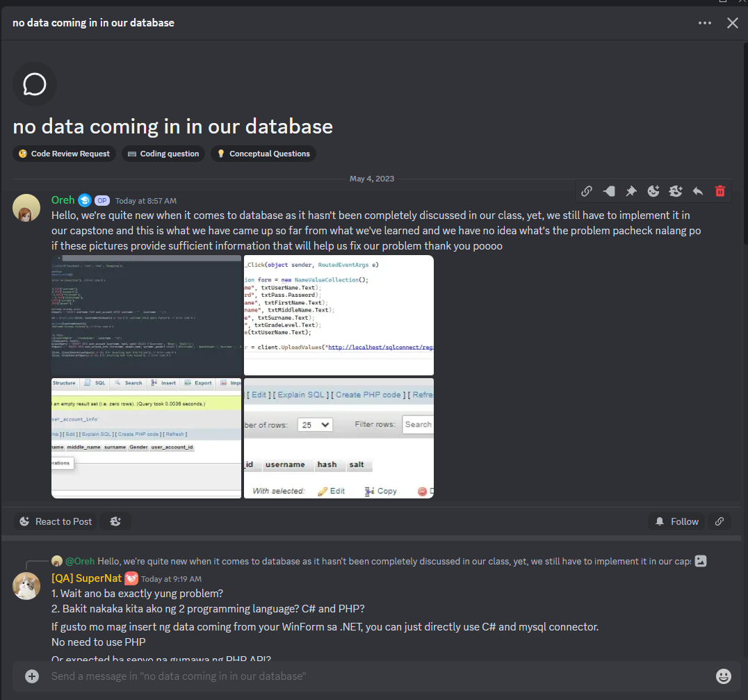Image resolution: width=748 pixels, height=700 pixels.
Task: Pin Oreh's message to the thread
Action: [631, 191]
